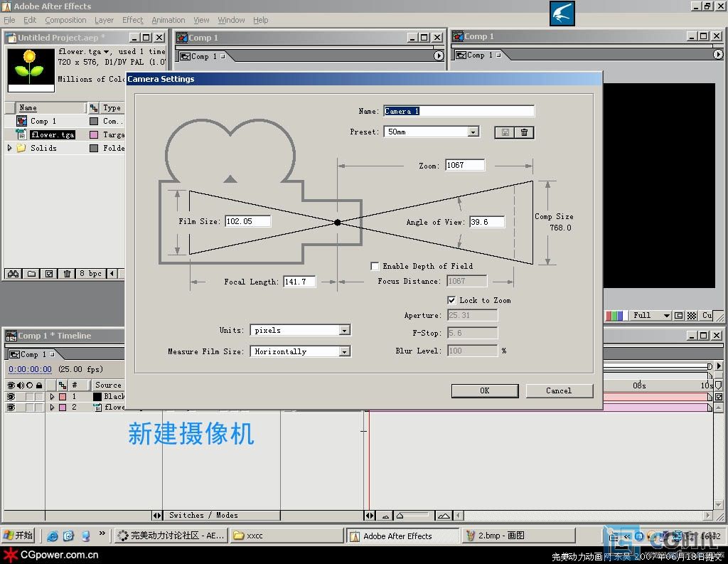Enable the Depth of Field checkbox

[x=375, y=266]
